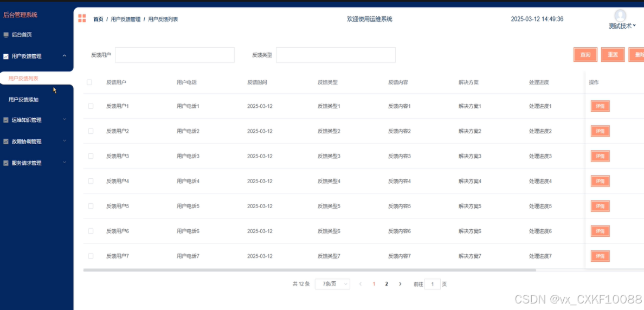644x310 pixels.
Task: Click 详情 button for 反馈用户7
Action: point(600,256)
